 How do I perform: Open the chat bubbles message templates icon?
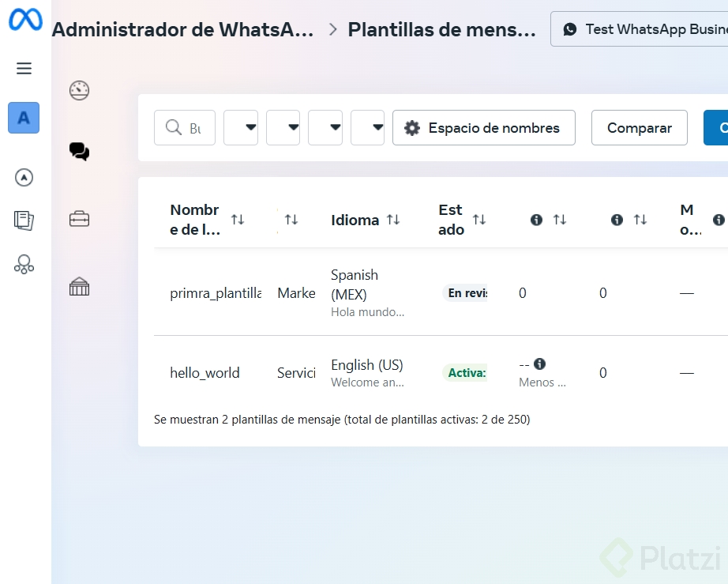(80, 152)
